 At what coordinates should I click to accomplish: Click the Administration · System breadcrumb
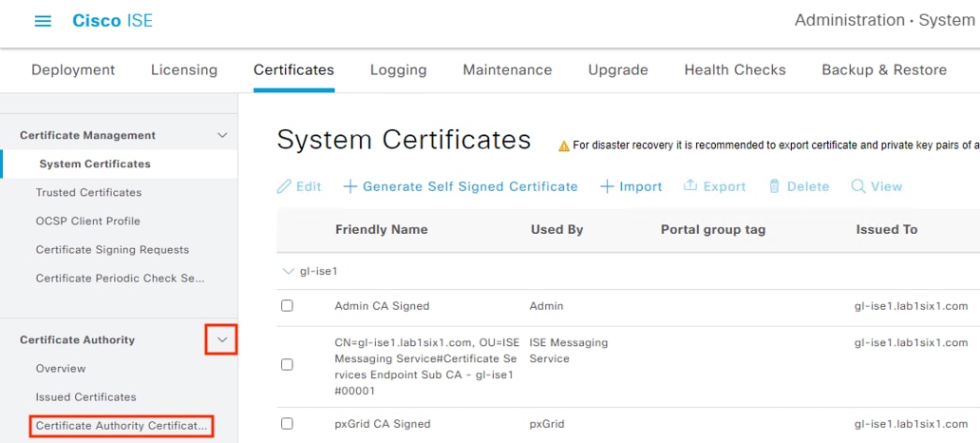click(884, 20)
